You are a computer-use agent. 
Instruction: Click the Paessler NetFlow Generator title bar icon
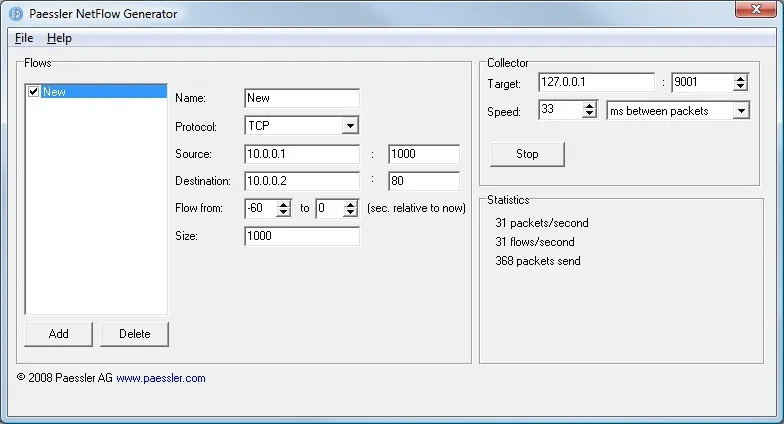click(16, 14)
